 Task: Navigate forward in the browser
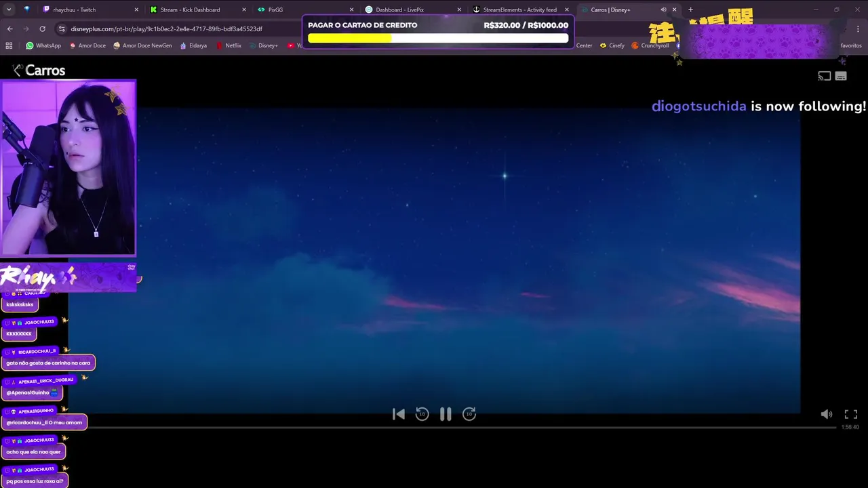click(x=26, y=28)
